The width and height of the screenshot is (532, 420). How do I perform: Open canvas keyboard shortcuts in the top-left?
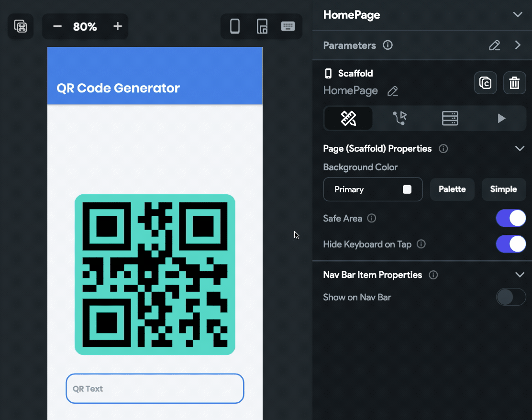click(20, 26)
